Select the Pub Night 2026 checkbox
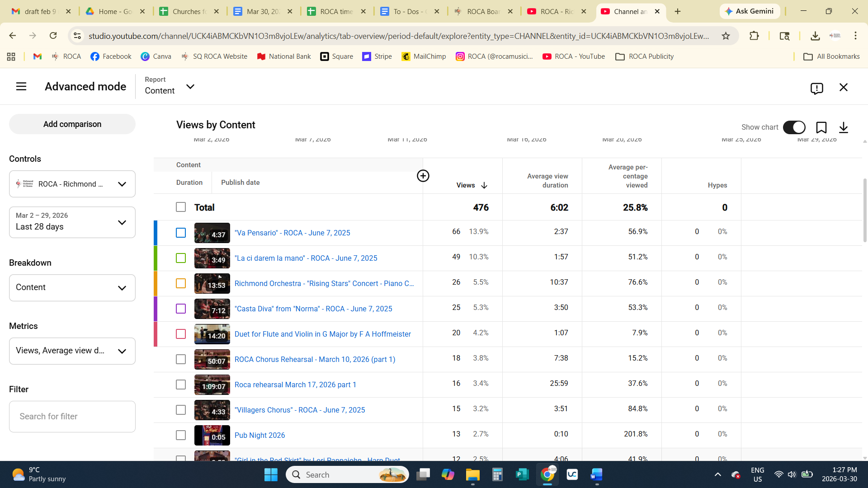Screen dimensions: 868x488 180,435
